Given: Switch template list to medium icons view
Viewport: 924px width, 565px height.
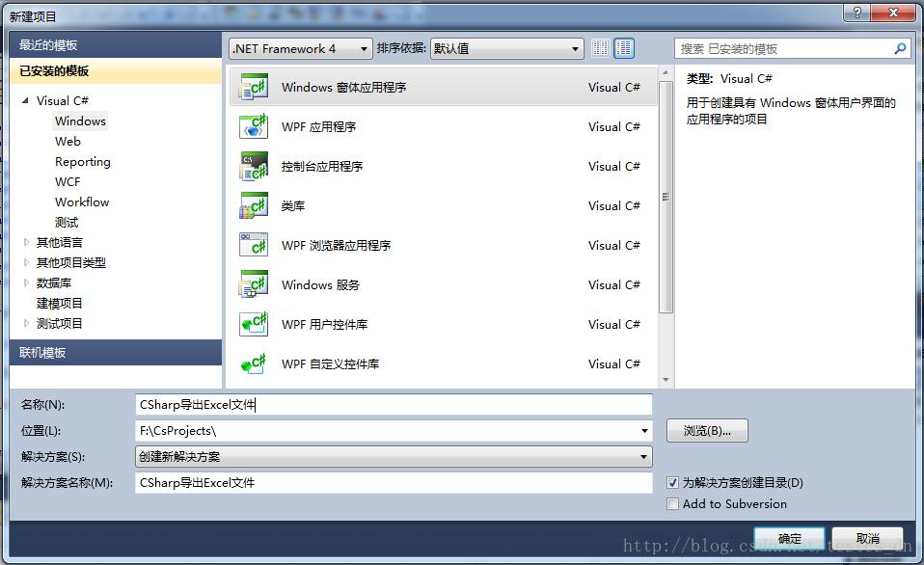Looking at the screenshot, I should [624, 48].
